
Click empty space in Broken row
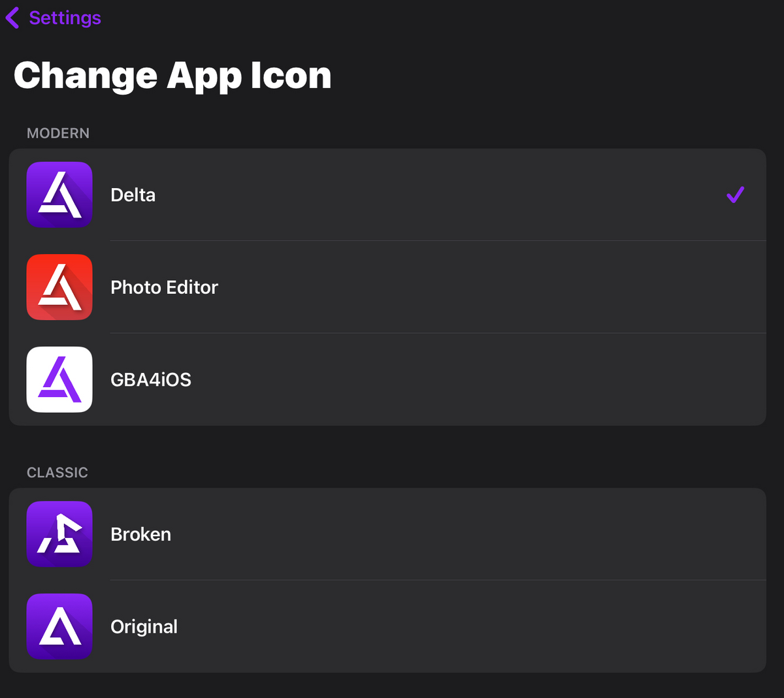click(467, 534)
